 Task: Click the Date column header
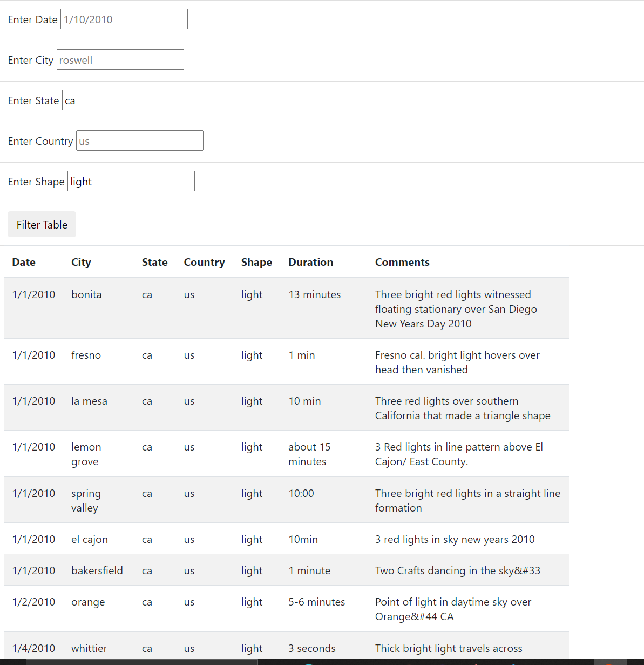click(x=24, y=262)
